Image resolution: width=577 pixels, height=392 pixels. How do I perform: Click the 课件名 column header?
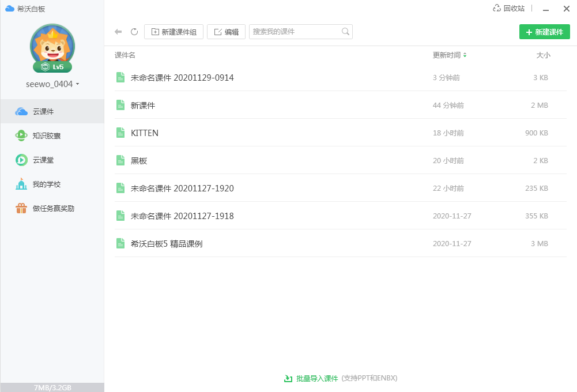125,55
